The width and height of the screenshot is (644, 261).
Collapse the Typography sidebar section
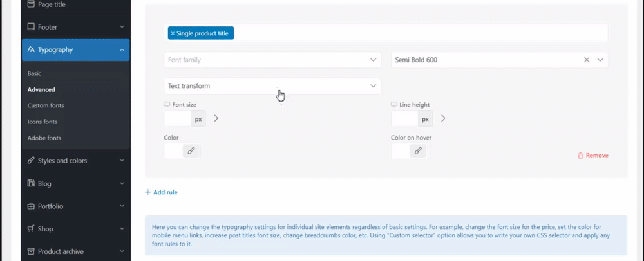75,50
